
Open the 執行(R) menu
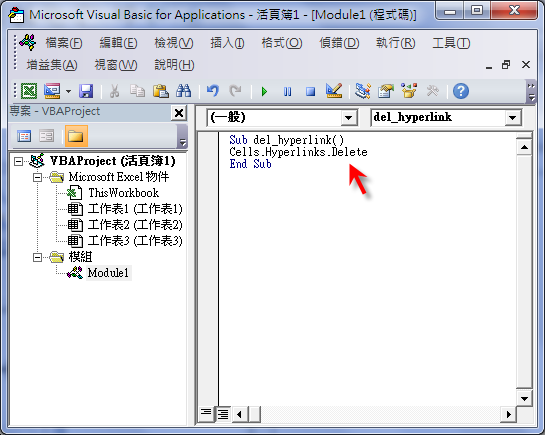pos(396,43)
